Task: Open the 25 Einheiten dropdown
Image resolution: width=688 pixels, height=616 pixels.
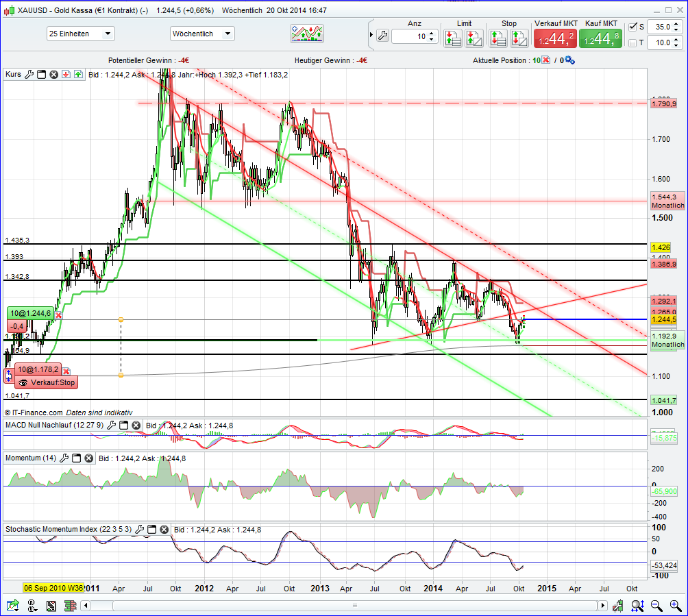Action: [x=81, y=33]
